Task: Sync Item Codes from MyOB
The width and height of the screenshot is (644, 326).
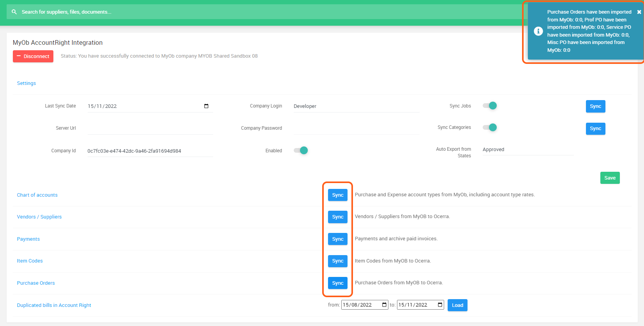Action: tap(338, 261)
